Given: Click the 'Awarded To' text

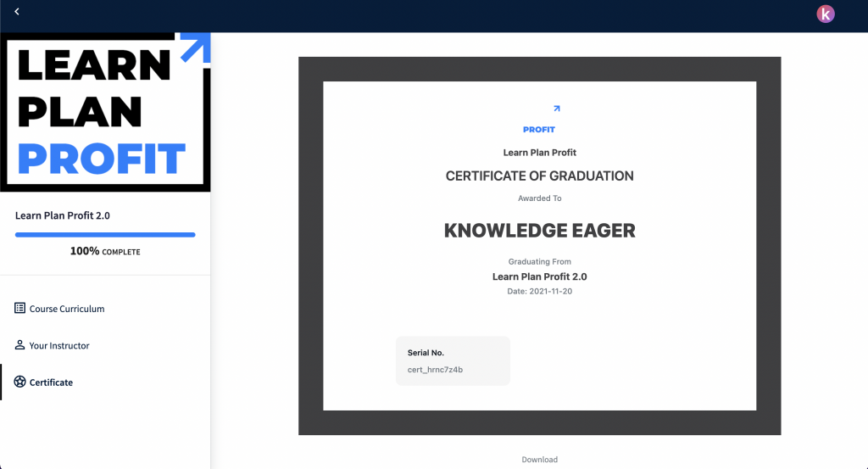Looking at the screenshot, I should click(x=540, y=198).
